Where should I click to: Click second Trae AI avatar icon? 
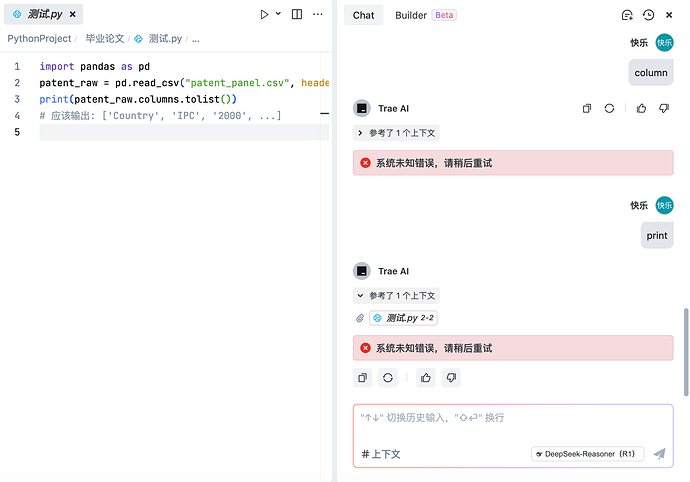click(362, 271)
